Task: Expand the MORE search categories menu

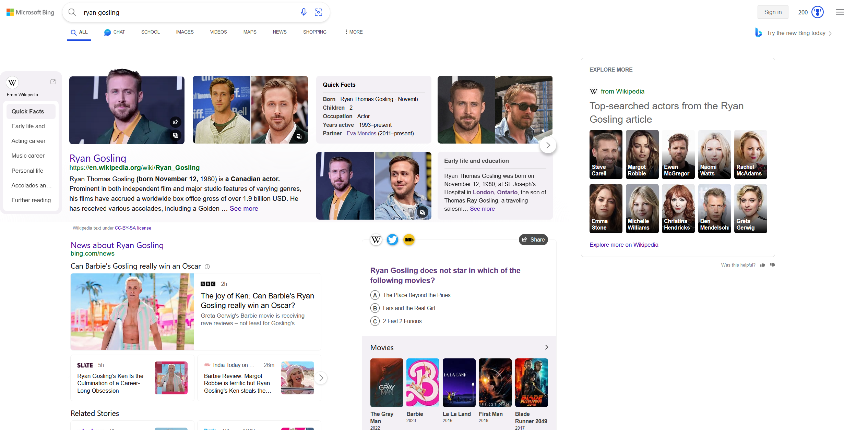Action: pyautogui.click(x=354, y=32)
